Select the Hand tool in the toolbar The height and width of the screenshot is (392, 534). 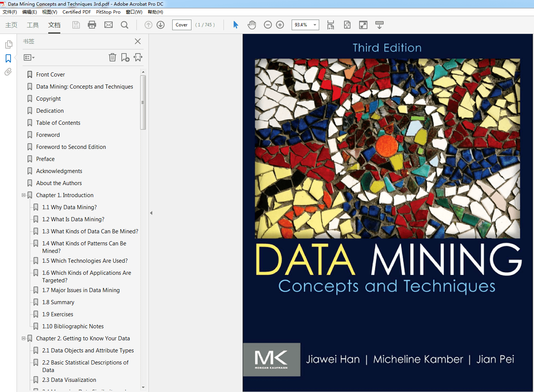click(251, 25)
